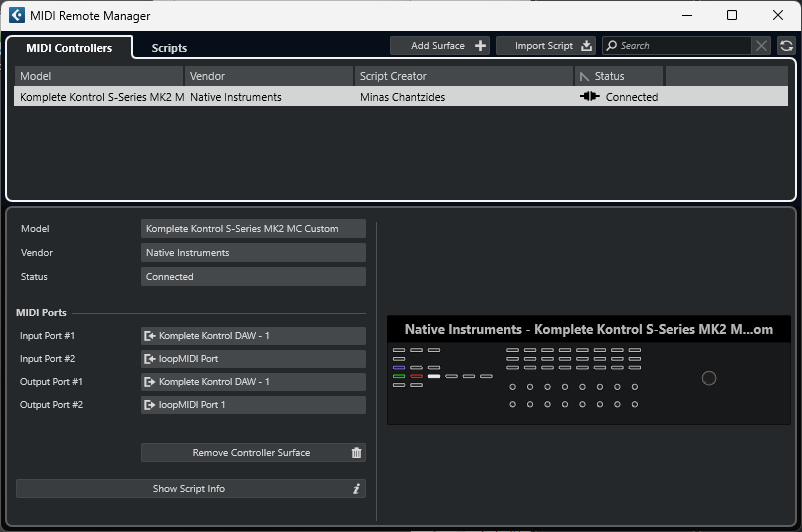Image resolution: width=802 pixels, height=532 pixels.
Task: Open Output Port #1 Komplete Kontrol DAW dropdown
Action: click(x=253, y=382)
